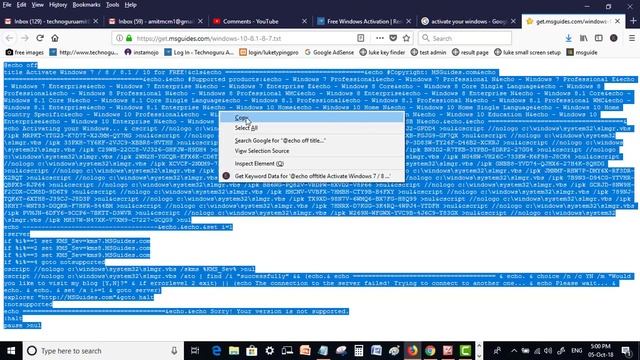Launch Microsoft Edge from the taskbar
The width and height of the screenshot is (640, 360).
[x=216, y=351]
